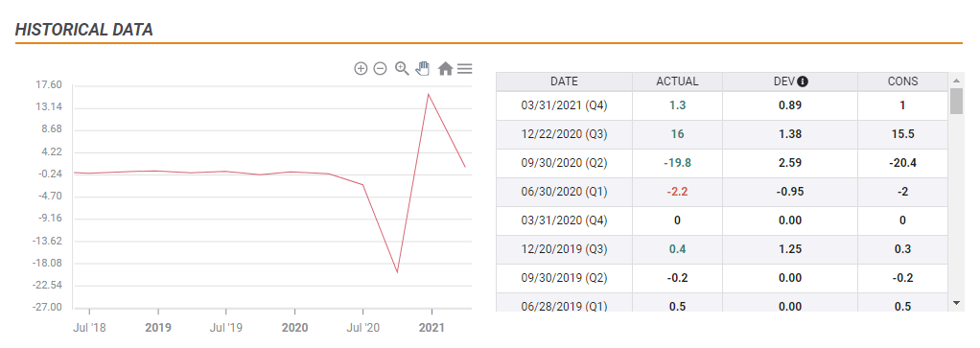Click the CONS column header
Viewport: 980px width, 348px height.
point(902,81)
